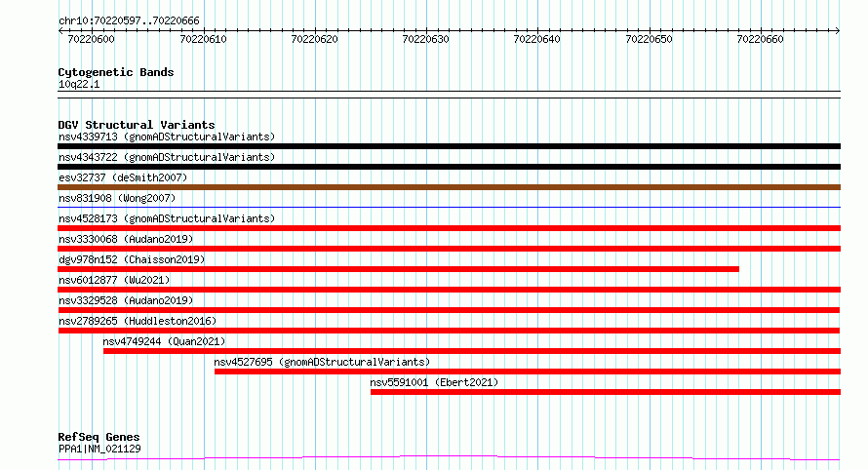868x470 pixels.
Task: Select the red bar under nsv4528173
Action: (x=449, y=228)
